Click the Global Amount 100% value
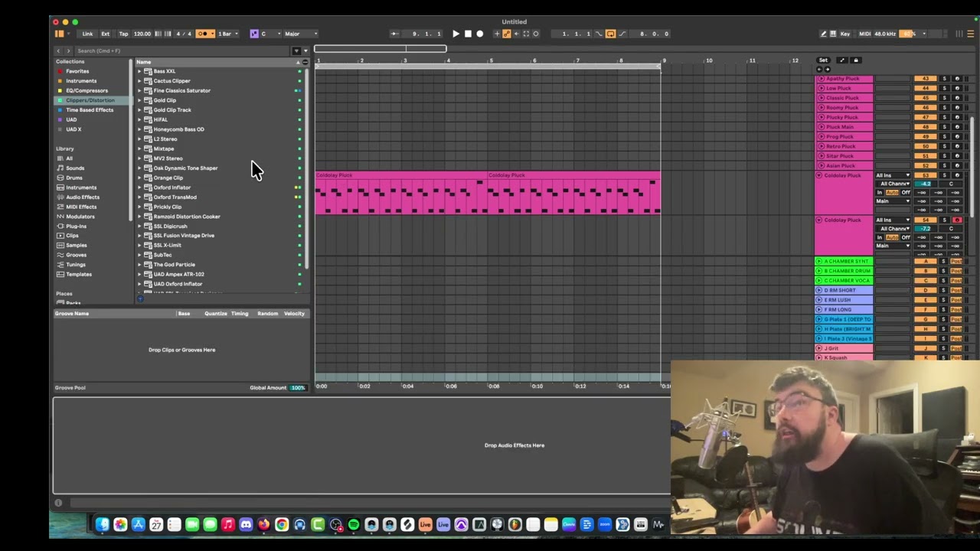The height and width of the screenshot is (551, 980). 298,387
